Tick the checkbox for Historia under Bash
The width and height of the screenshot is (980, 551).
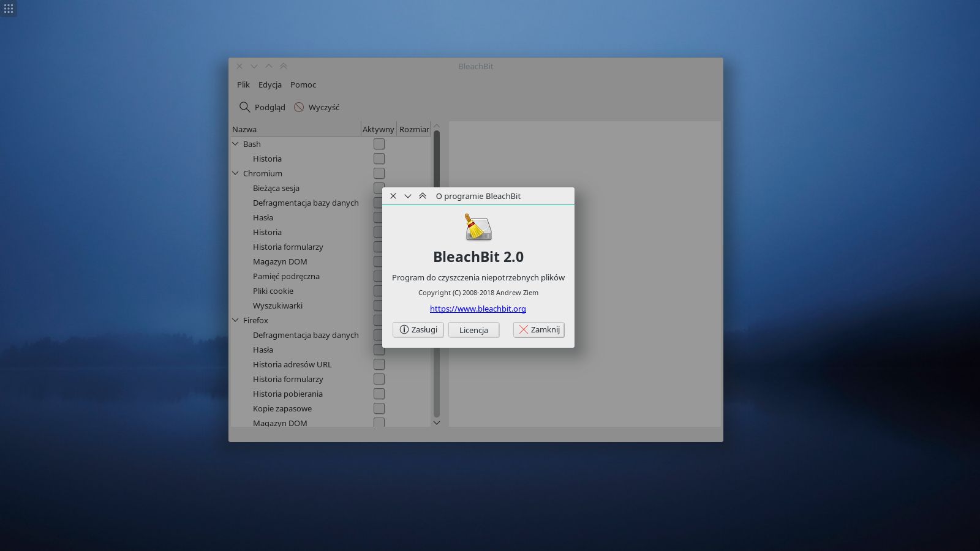pyautogui.click(x=379, y=159)
